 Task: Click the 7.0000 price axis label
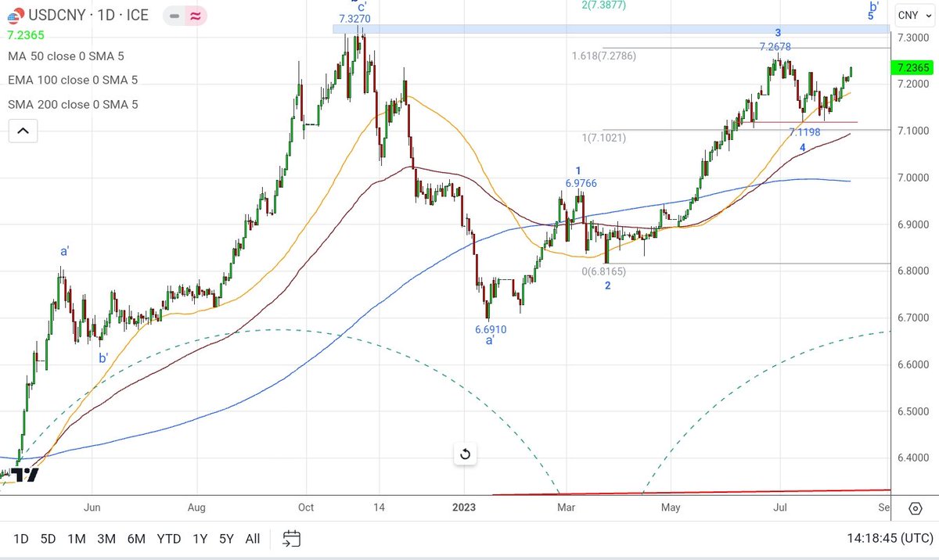coord(913,178)
